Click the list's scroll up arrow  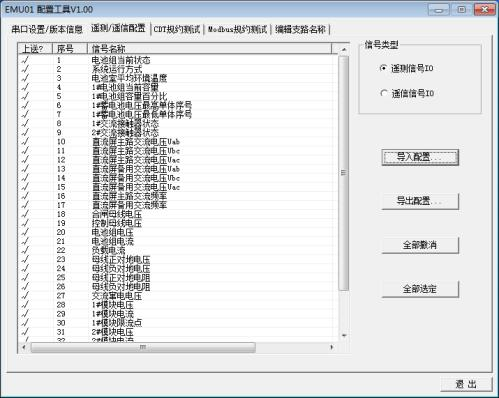point(344,50)
